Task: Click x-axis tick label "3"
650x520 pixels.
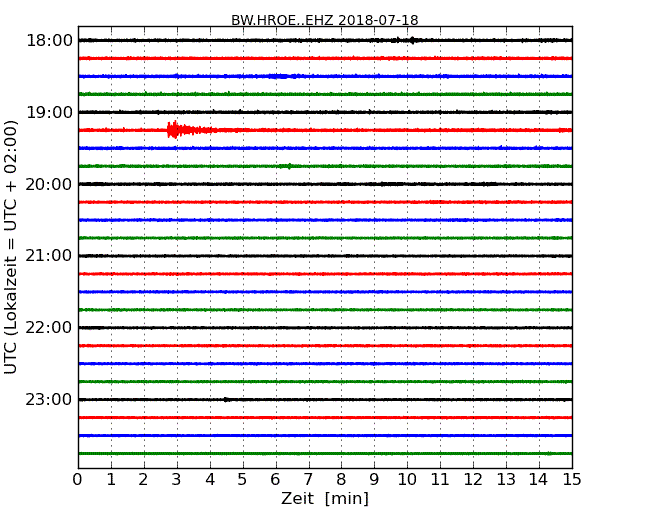Action: [177, 479]
